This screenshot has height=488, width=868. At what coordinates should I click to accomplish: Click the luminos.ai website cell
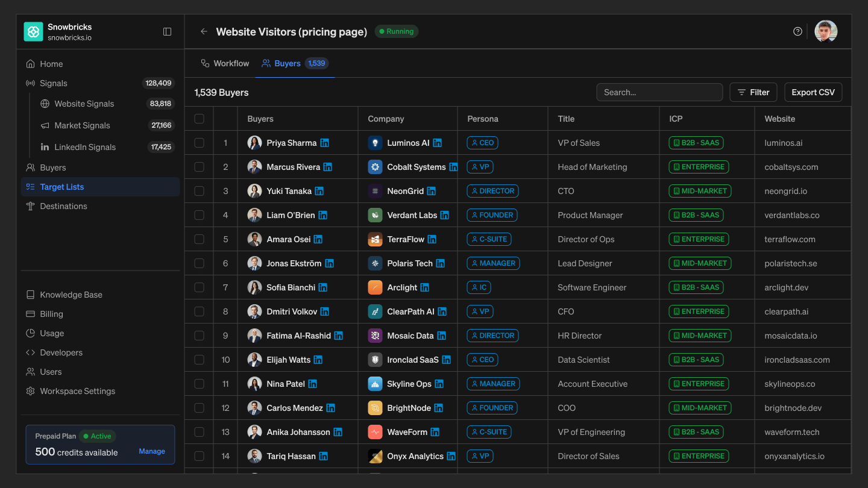pyautogui.click(x=783, y=143)
